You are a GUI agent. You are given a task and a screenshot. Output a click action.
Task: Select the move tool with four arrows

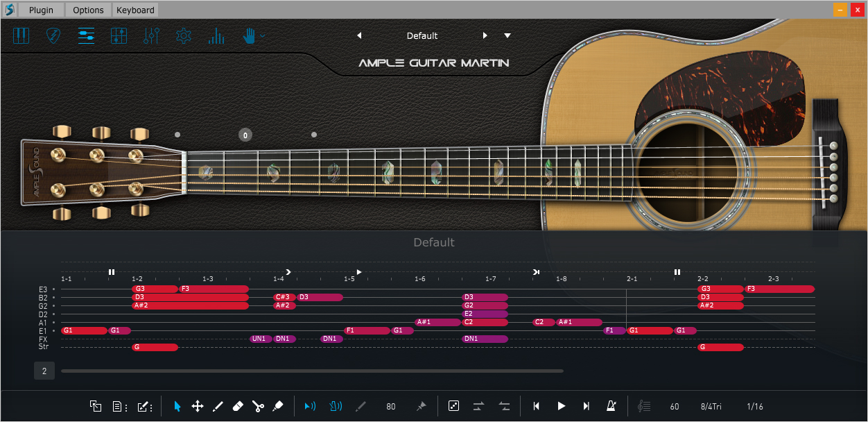click(x=198, y=406)
